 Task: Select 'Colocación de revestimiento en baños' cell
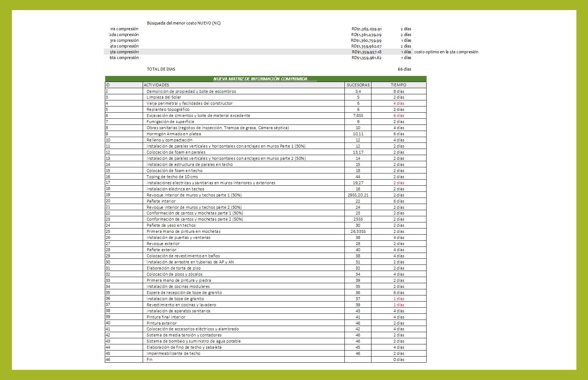pyautogui.click(x=244, y=256)
